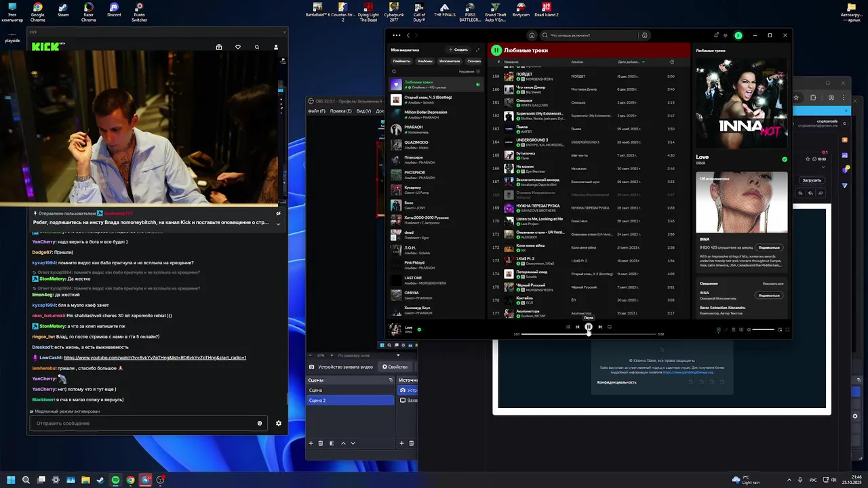This screenshot has height=488, width=868.
Task: Adjust Spotify volume slider
Action: point(763,329)
